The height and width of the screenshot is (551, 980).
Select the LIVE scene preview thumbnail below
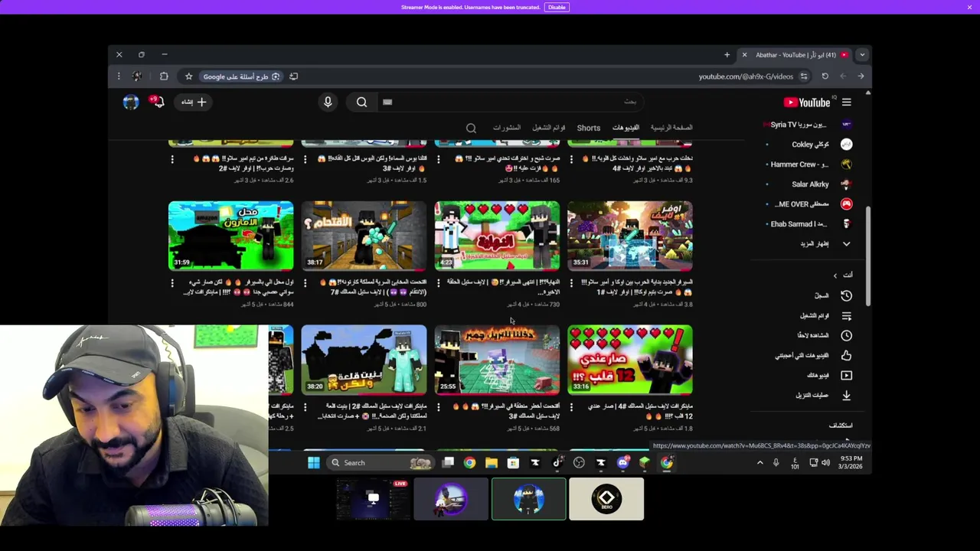[373, 499]
